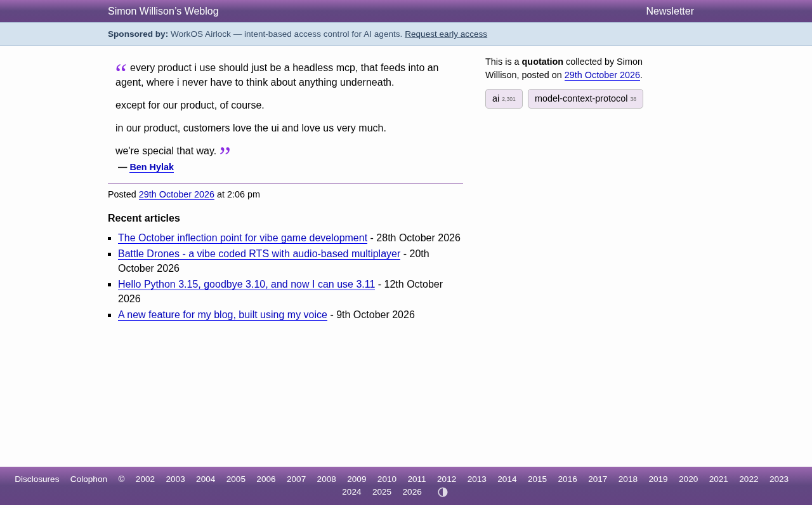
Task: Open the 2020 archive
Action: pyautogui.click(x=688, y=479)
